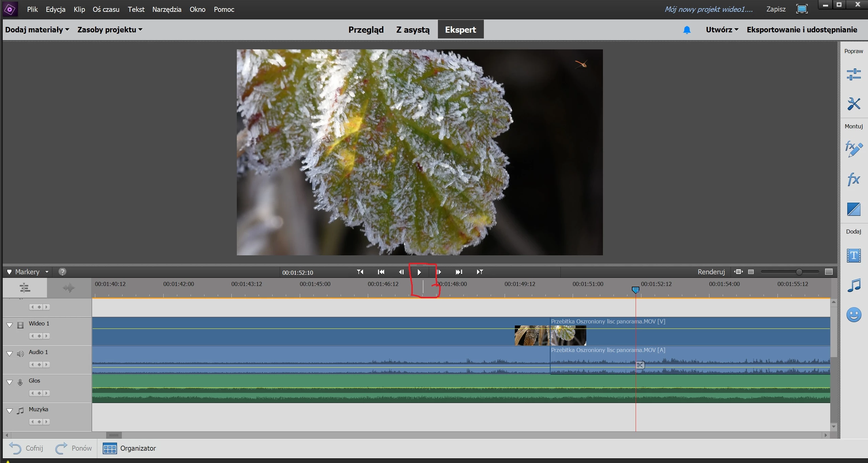Click the Renderuj button
This screenshot has width=868, height=463.
pos(711,272)
